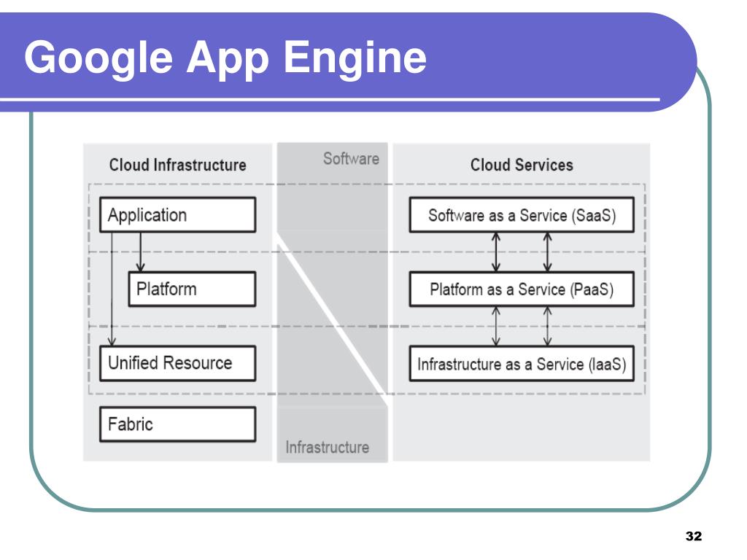Select Software as a Service (SaaS) box
747x560 pixels.
[522, 215]
